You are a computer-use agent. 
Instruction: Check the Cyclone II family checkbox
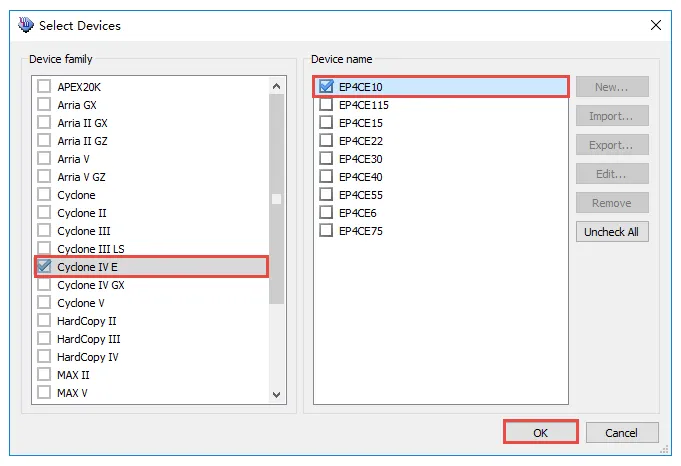(x=44, y=212)
